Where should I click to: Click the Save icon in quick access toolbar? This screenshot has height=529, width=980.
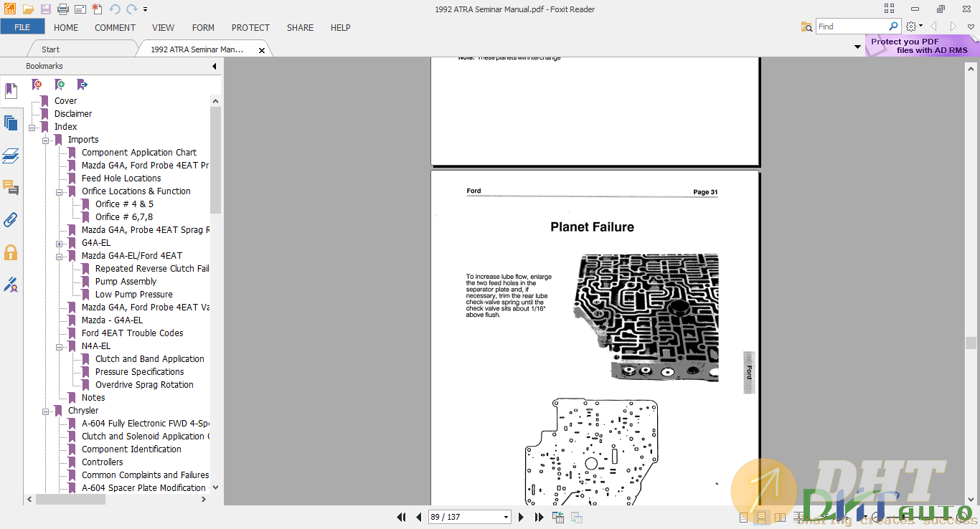click(x=46, y=9)
